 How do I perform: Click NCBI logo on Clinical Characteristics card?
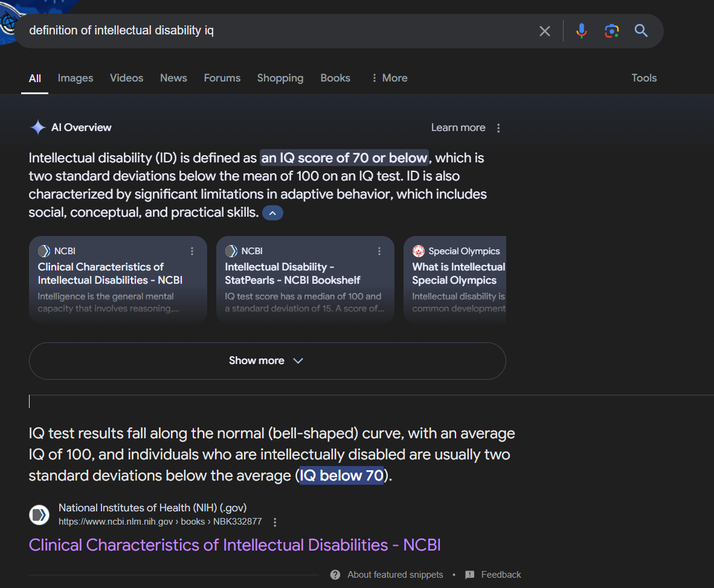point(43,251)
